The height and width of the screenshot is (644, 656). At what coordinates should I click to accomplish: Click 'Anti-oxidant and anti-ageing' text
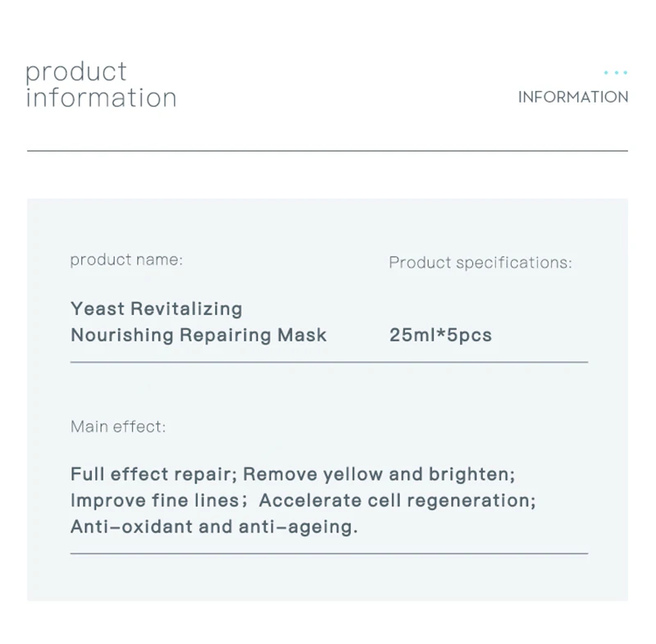click(212, 527)
